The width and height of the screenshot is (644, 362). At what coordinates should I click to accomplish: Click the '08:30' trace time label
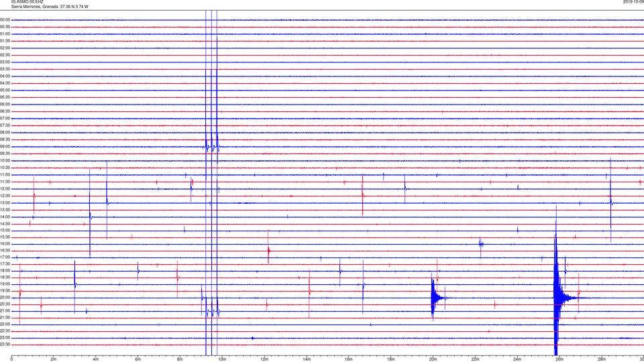[x=5, y=139]
